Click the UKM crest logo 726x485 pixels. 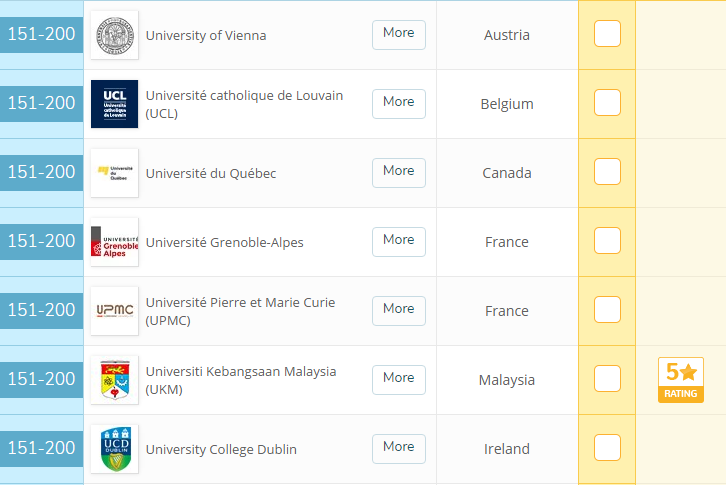(x=114, y=380)
